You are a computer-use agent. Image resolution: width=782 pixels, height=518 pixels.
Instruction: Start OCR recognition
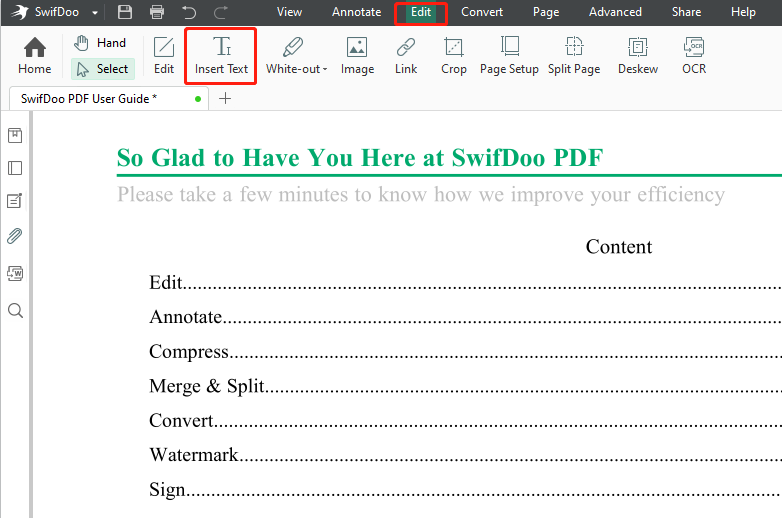point(694,55)
